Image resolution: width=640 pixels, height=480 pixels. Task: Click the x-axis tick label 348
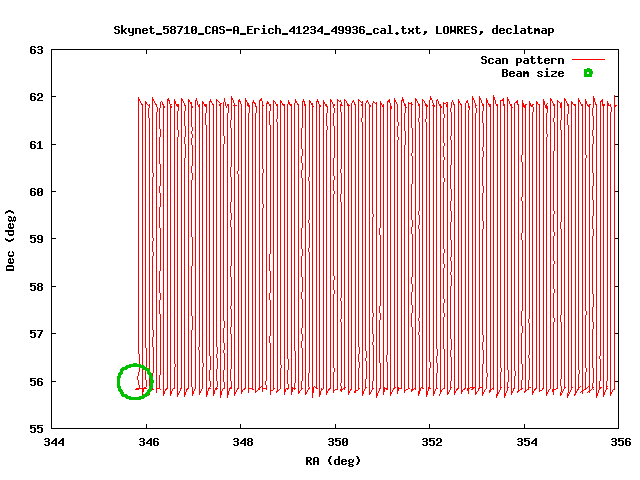click(243, 442)
